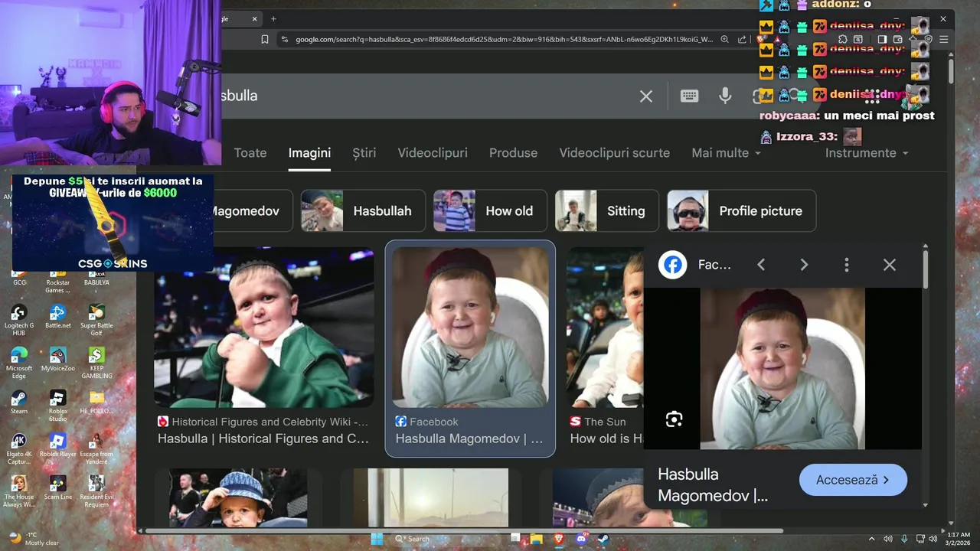The width and height of the screenshot is (980, 551).
Task: Go to next image in preview panel
Action: click(804, 265)
